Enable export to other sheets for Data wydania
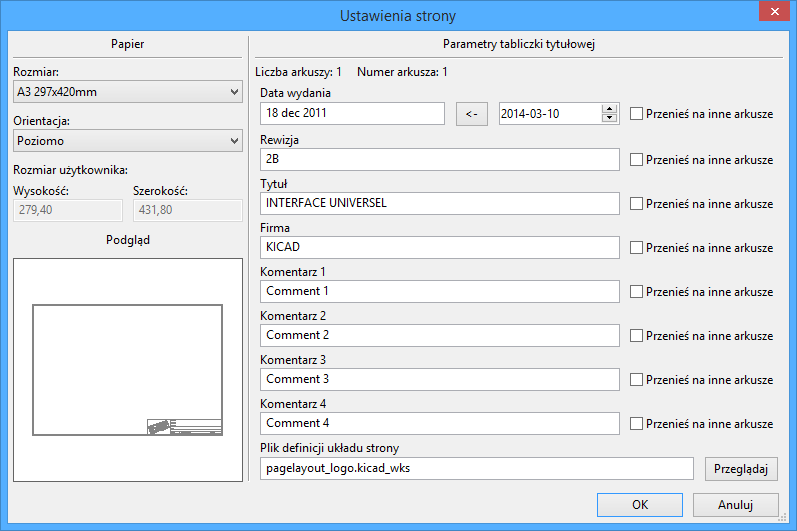This screenshot has height=531, width=797. [637, 115]
